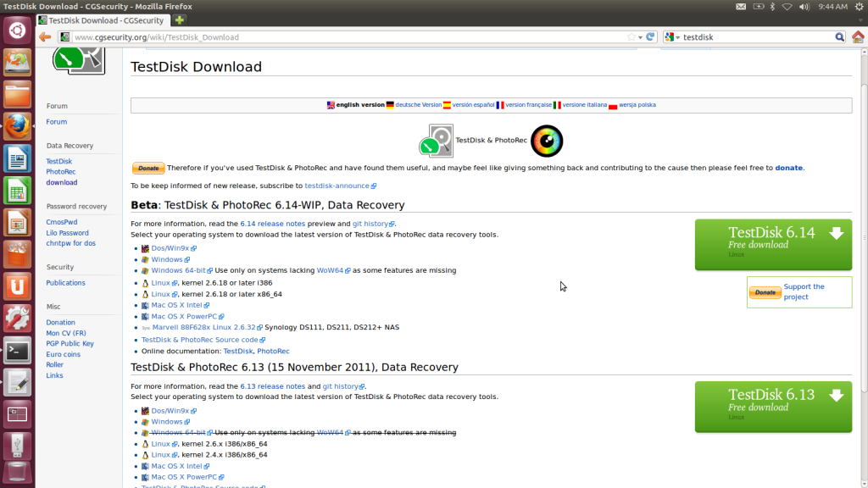Open the chntpw for dos sidebar link
This screenshot has width=868, height=488.
(71, 243)
